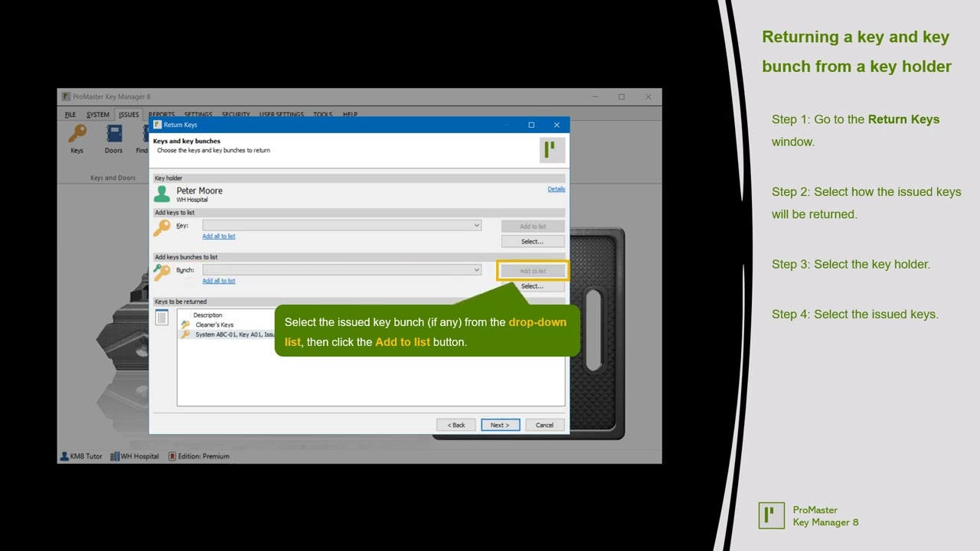Click Edition: Premium status bar text

point(204,456)
